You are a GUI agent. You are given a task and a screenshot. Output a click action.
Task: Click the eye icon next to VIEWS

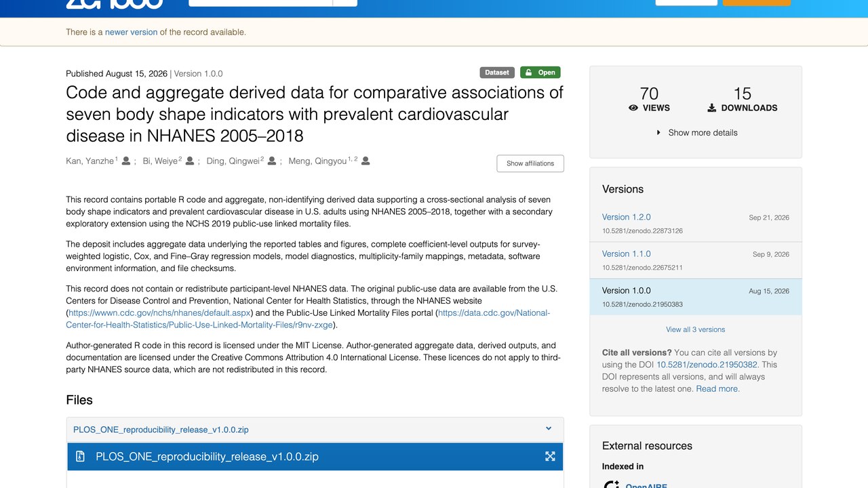tap(633, 108)
